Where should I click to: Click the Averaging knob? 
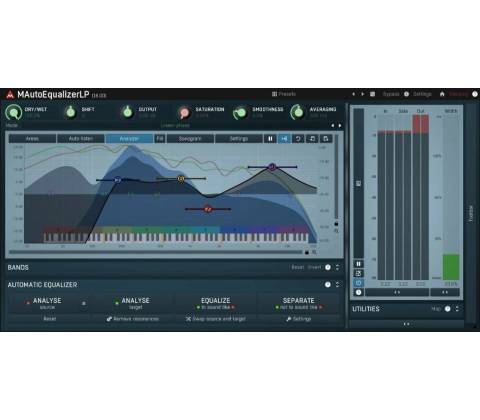(x=298, y=112)
